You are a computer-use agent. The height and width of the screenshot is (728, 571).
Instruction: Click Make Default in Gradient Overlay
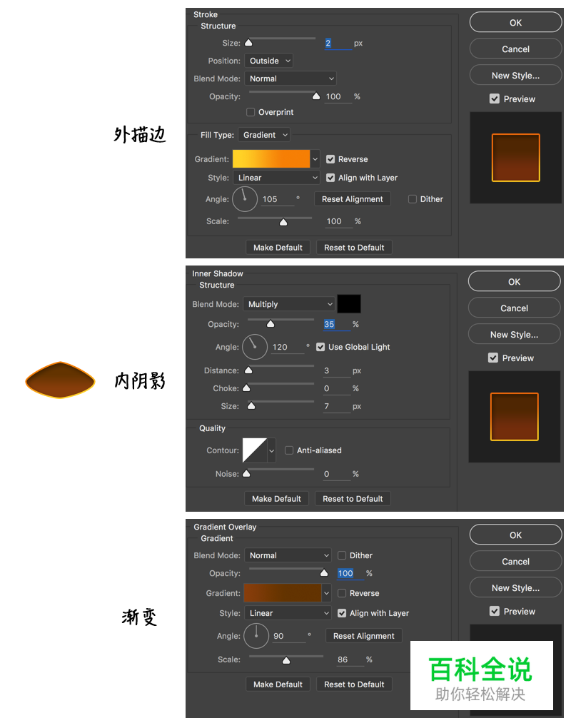click(x=278, y=684)
